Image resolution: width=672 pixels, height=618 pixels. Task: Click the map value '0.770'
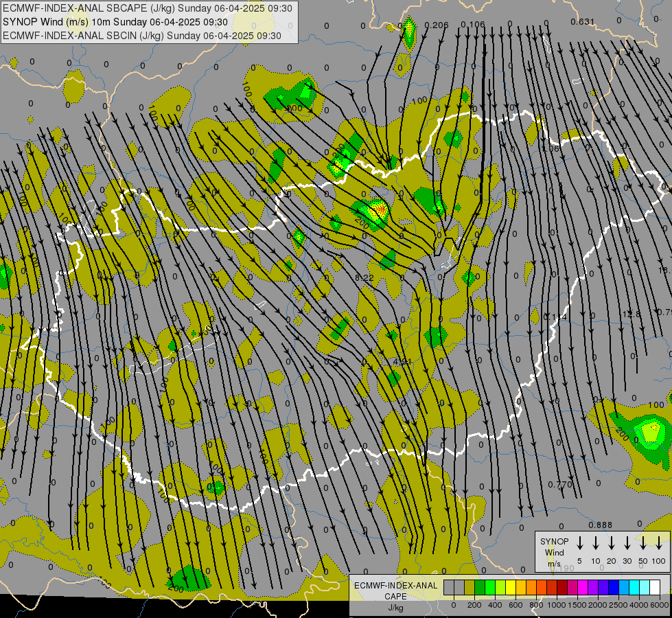pyautogui.click(x=560, y=485)
